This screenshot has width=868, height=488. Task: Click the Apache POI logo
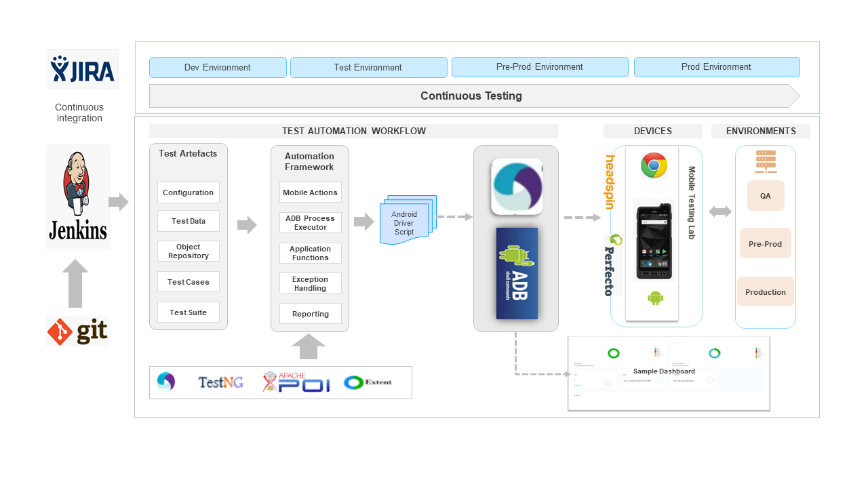[x=296, y=382]
